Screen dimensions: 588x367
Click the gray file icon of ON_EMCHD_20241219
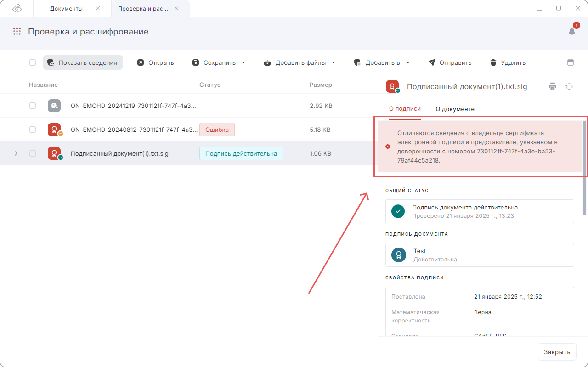(54, 106)
